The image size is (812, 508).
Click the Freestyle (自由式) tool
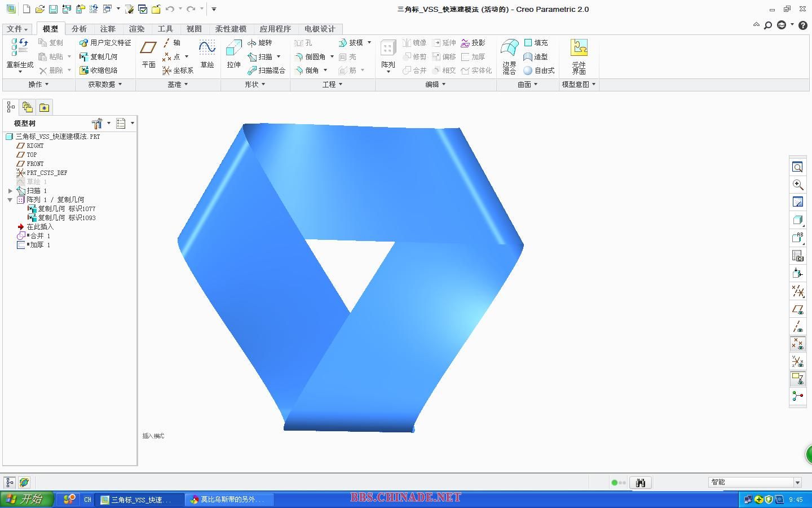[x=539, y=71]
